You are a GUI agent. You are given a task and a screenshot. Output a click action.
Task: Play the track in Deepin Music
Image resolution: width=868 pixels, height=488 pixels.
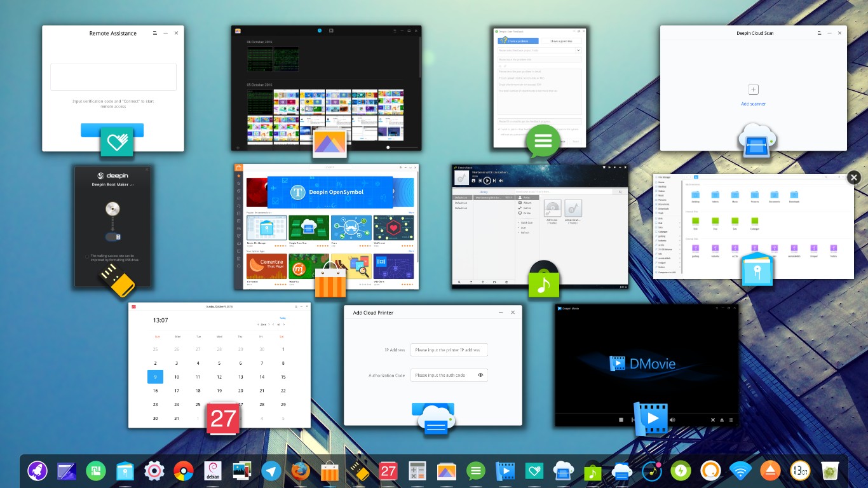click(487, 180)
